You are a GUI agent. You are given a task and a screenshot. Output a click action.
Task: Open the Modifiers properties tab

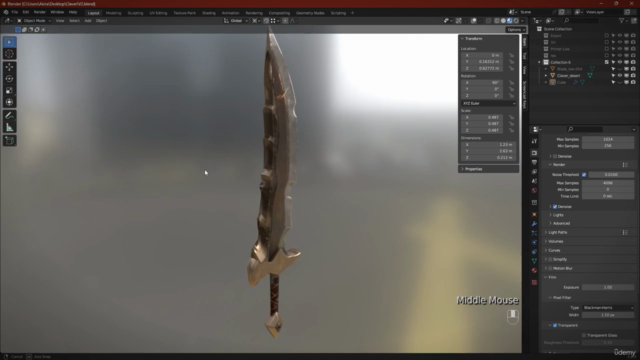pyautogui.click(x=534, y=224)
